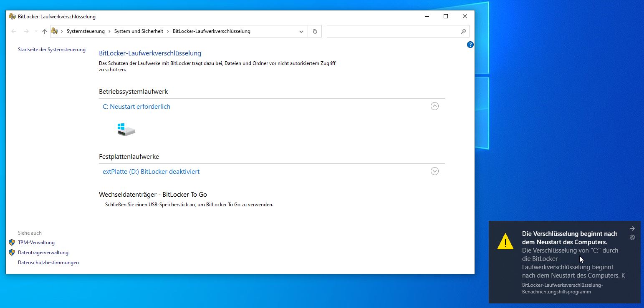The height and width of the screenshot is (308, 644).
Task: Click Wechseldatenträger - BitLocker To Go heading
Action: [x=153, y=195]
